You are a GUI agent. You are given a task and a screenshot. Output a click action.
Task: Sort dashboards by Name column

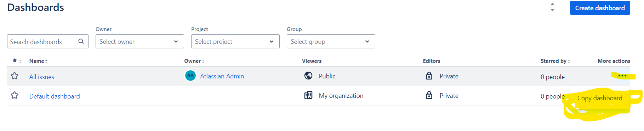[x=38, y=61]
